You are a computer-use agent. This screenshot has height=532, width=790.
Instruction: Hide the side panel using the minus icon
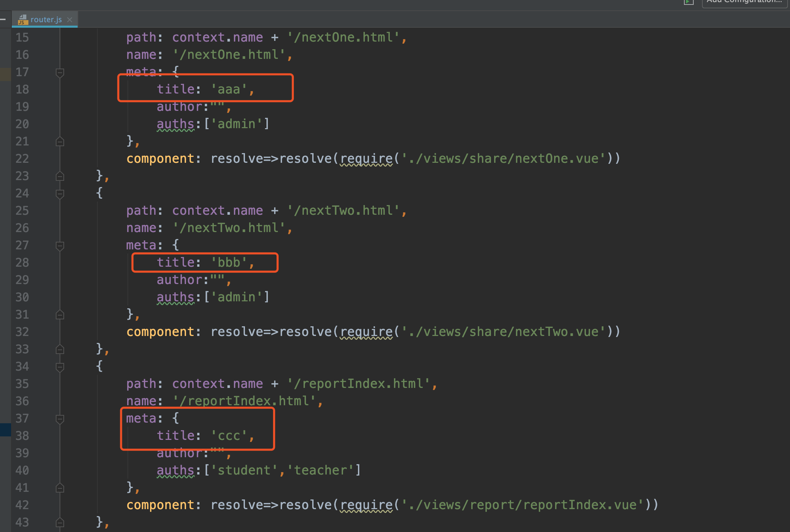3,20
